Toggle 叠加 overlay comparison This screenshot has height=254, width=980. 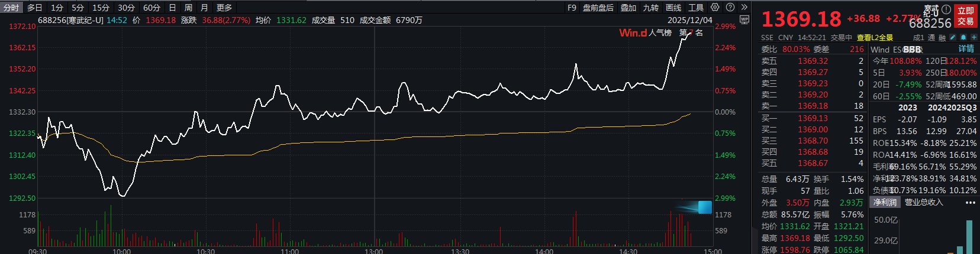pyautogui.click(x=628, y=8)
